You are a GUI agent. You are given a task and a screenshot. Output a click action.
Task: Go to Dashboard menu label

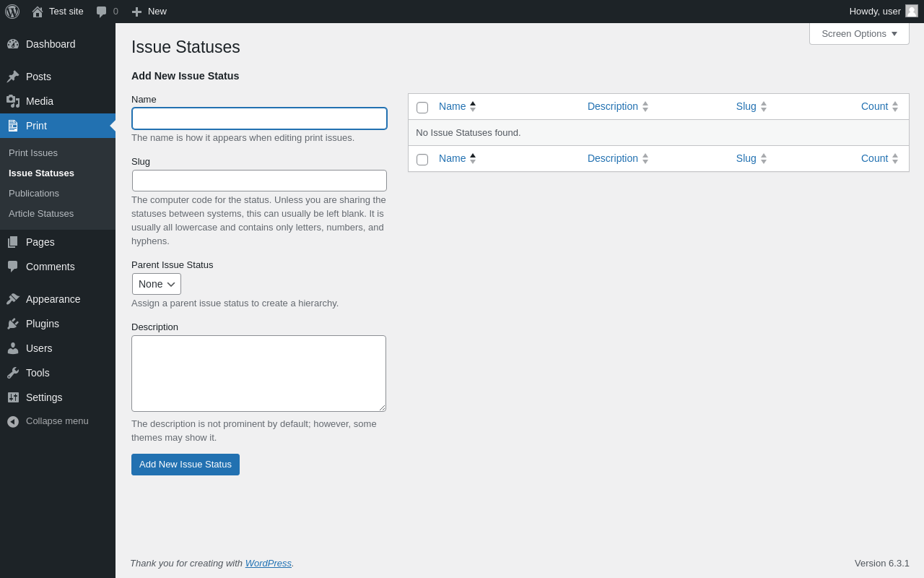click(x=51, y=44)
